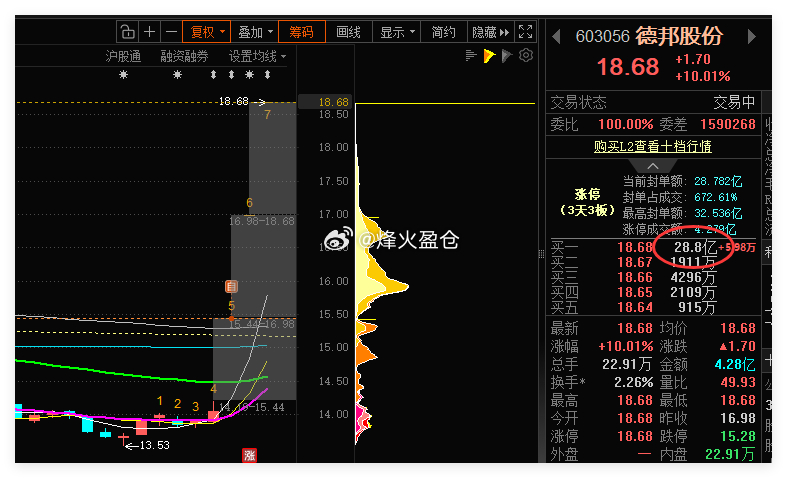The height and width of the screenshot is (478, 787).
Task: Click the orange 自 marker on chart
Action: 231,287
